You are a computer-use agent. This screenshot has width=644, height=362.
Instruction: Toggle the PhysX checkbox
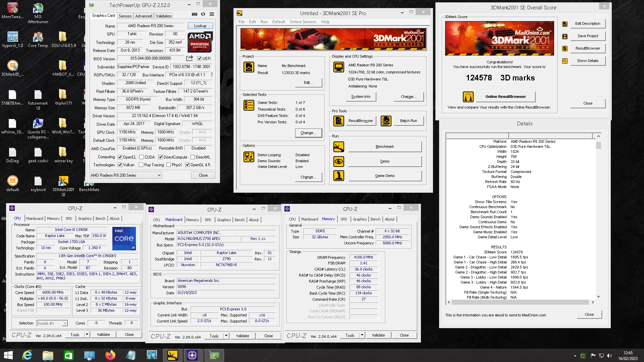pos(168,165)
